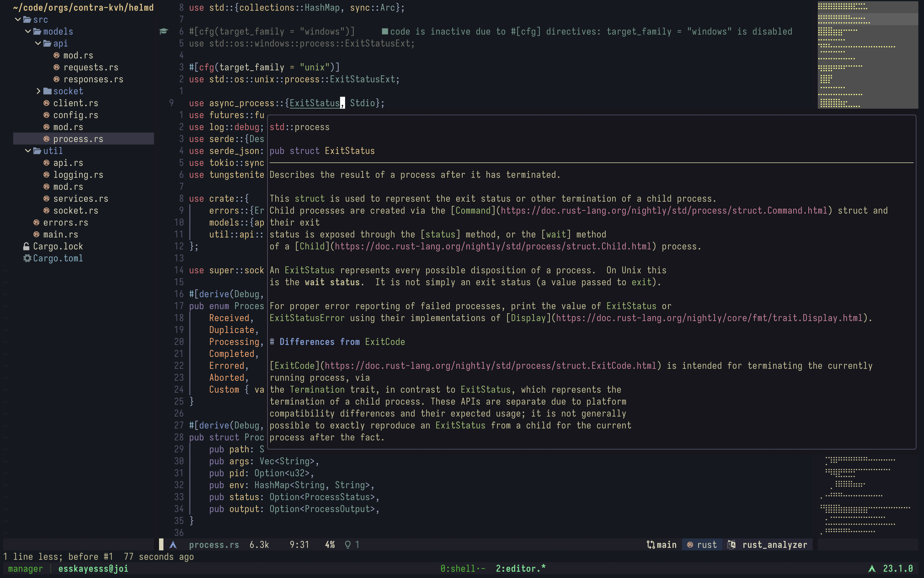Collapse the util folder
Image resolution: width=924 pixels, height=578 pixels.
tap(28, 150)
